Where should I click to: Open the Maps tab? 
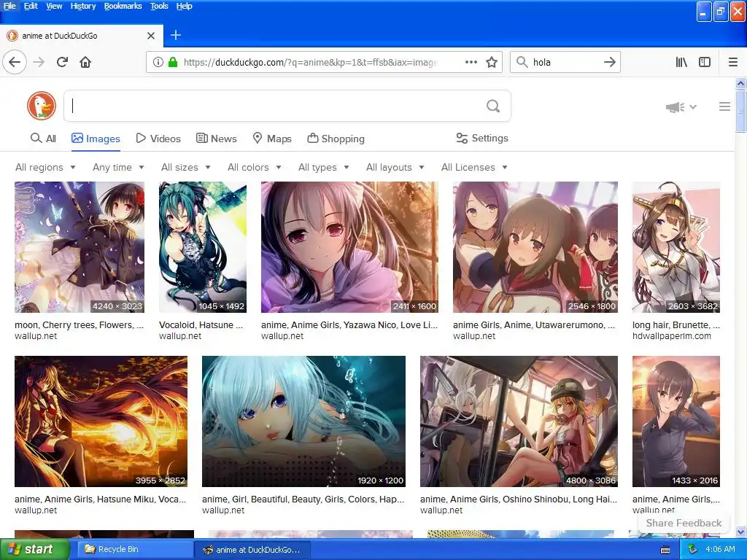(272, 139)
